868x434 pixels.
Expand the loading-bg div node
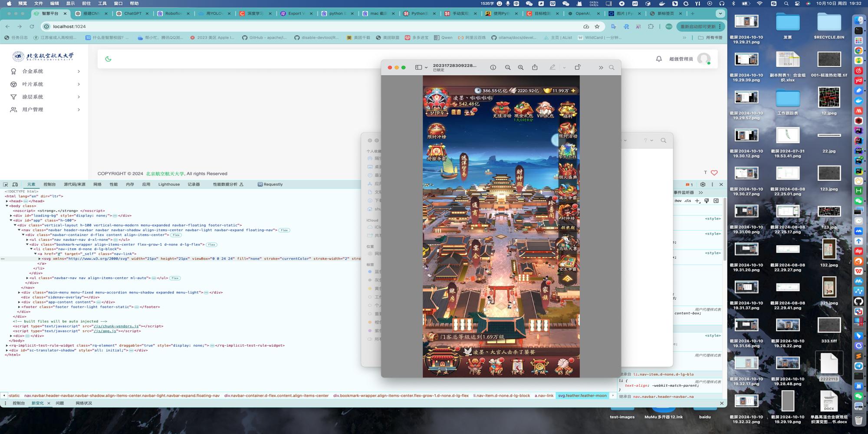(x=11, y=216)
